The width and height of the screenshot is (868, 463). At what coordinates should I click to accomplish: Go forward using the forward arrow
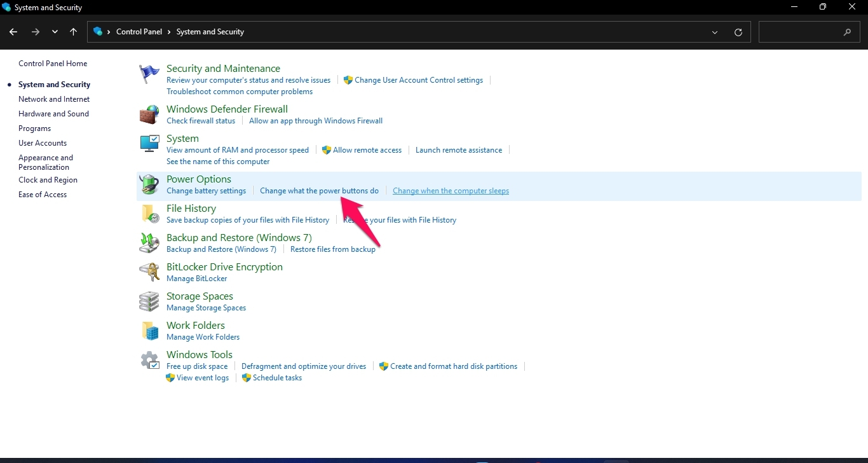36,32
